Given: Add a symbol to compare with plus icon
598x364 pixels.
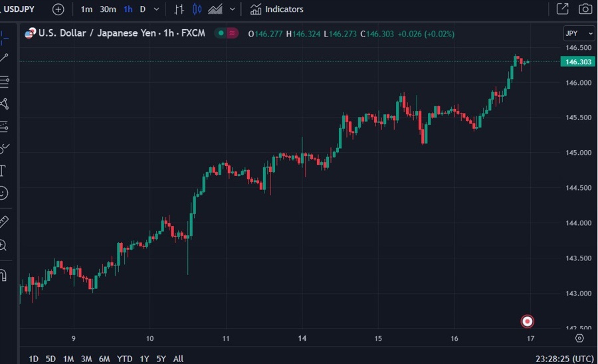Looking at the screenshot, I should click(x=58, y=9).
